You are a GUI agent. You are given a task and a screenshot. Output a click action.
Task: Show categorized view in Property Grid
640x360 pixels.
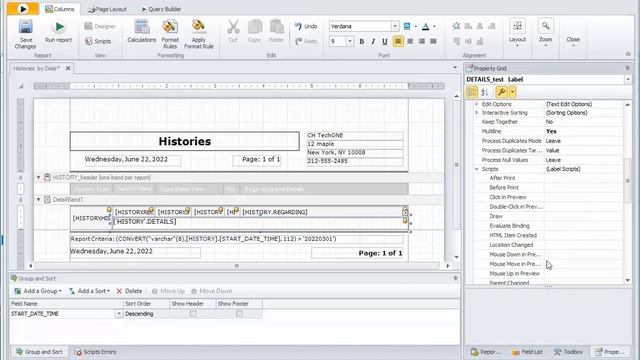click(x=471, y=92)
